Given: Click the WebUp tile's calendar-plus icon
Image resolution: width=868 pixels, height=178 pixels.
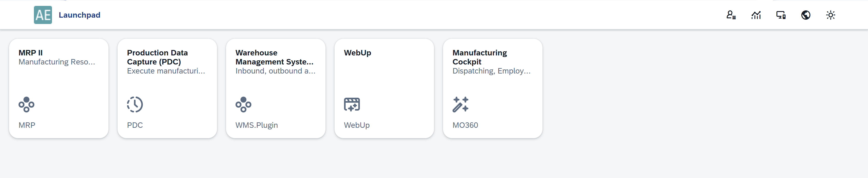Looking at the screenshot, I should (352, 104).
